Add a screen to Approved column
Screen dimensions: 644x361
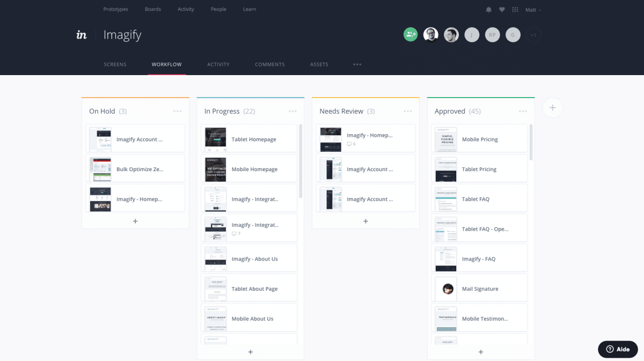click(481, 352)
